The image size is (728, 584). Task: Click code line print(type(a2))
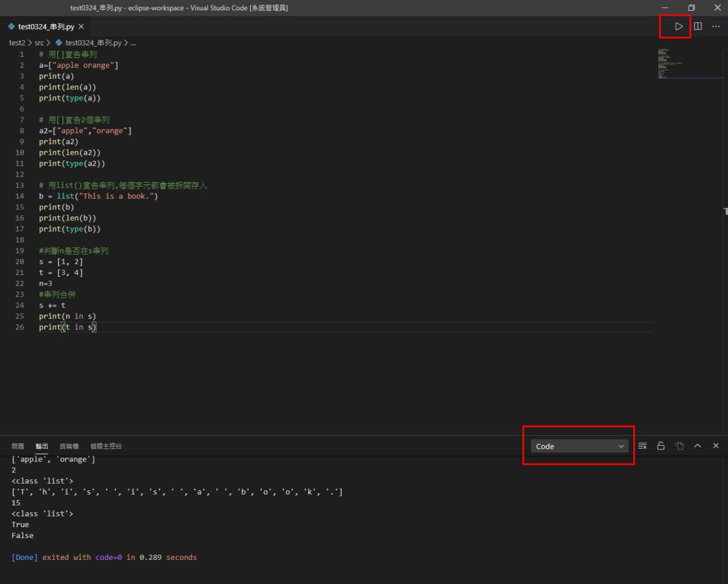point(72,163)
